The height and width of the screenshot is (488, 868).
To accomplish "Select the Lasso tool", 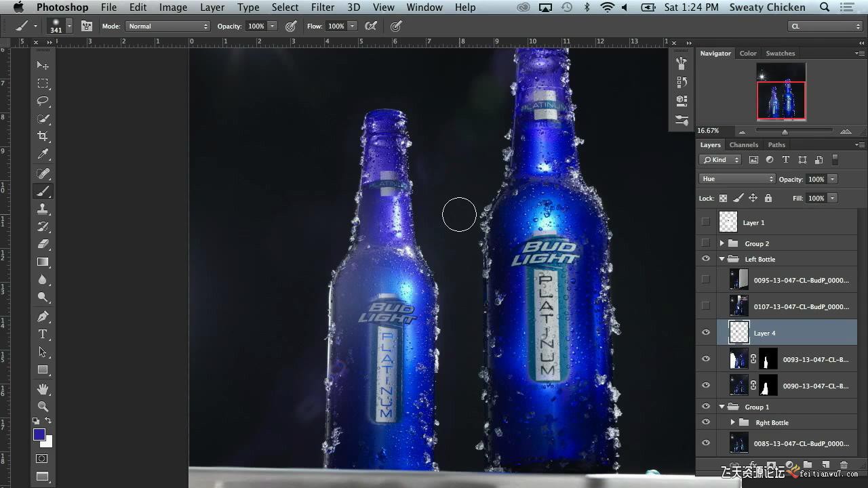I will coord(43,101).
